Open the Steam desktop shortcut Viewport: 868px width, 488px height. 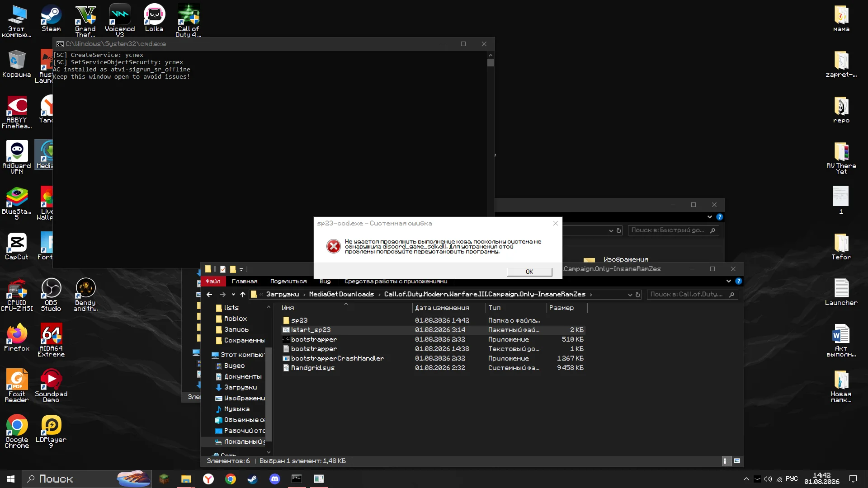click(51, 19)
